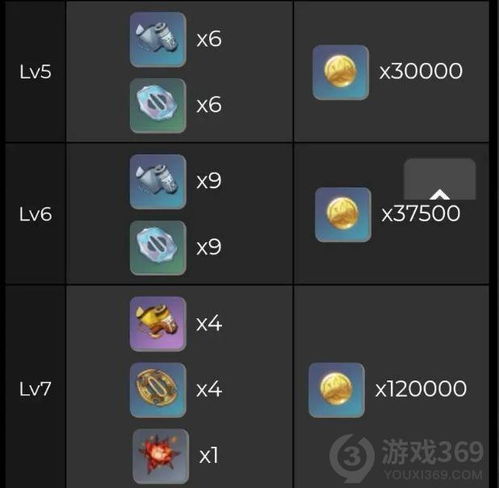The image size is (499, 488).
Task: Click the x37500 Mora cost text
Action: (421, 213)
